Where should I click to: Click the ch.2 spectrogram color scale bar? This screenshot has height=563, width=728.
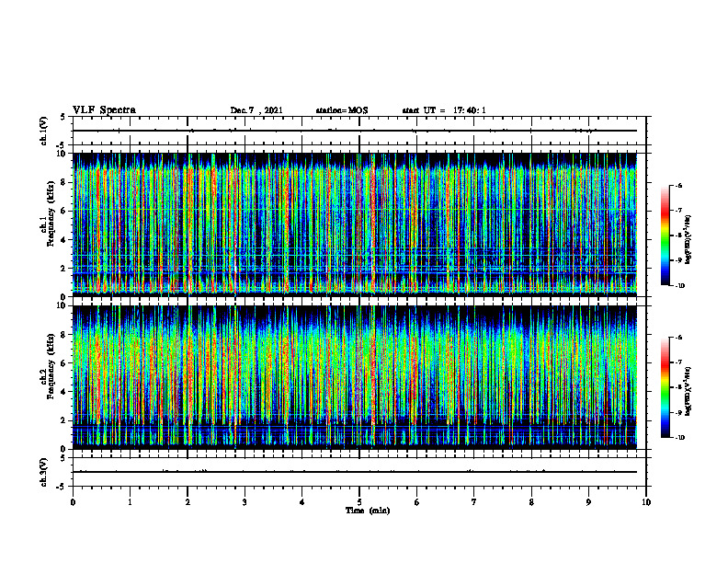point(665,387)
